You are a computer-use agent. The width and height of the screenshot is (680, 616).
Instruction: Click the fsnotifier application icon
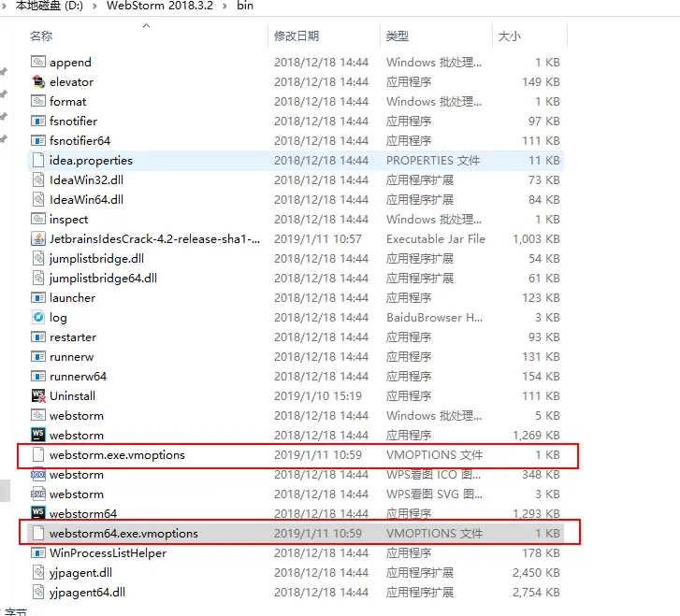point(38,121)
